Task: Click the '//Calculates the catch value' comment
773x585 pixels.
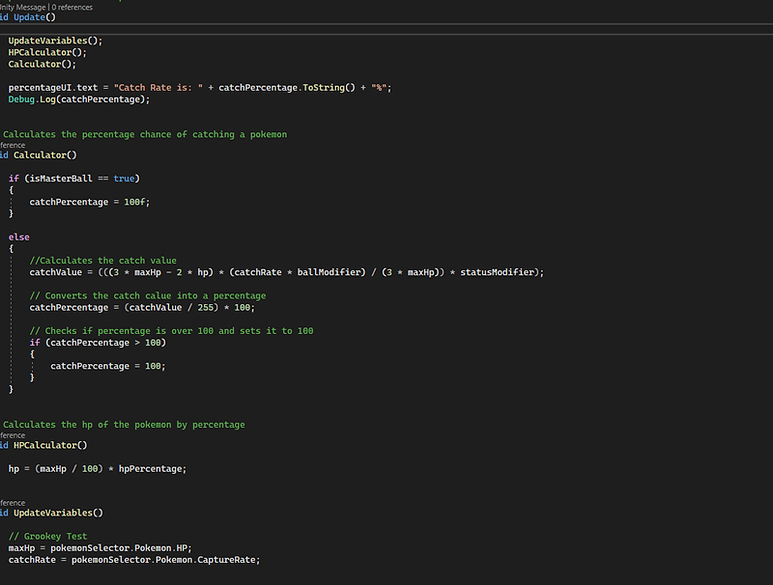Action: coord(103,261)
